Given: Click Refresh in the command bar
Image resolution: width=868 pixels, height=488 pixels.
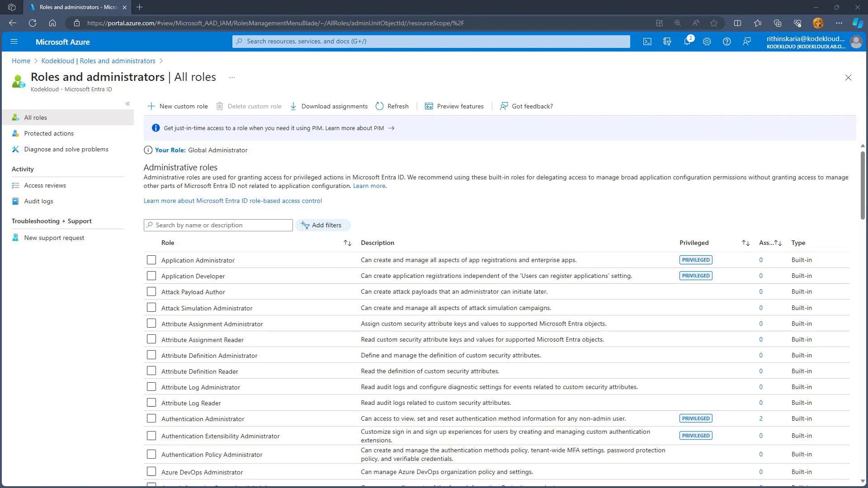Looking at the screenshot, I should [x=392, y=106].
